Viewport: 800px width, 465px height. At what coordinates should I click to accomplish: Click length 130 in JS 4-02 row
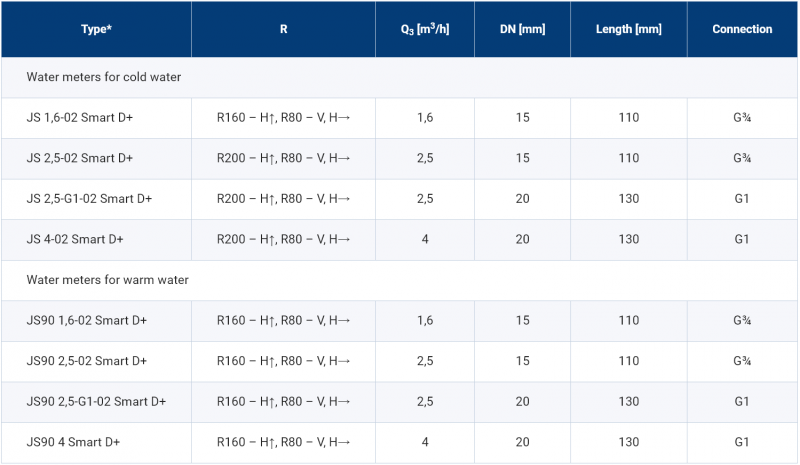(x=629, y=239)
